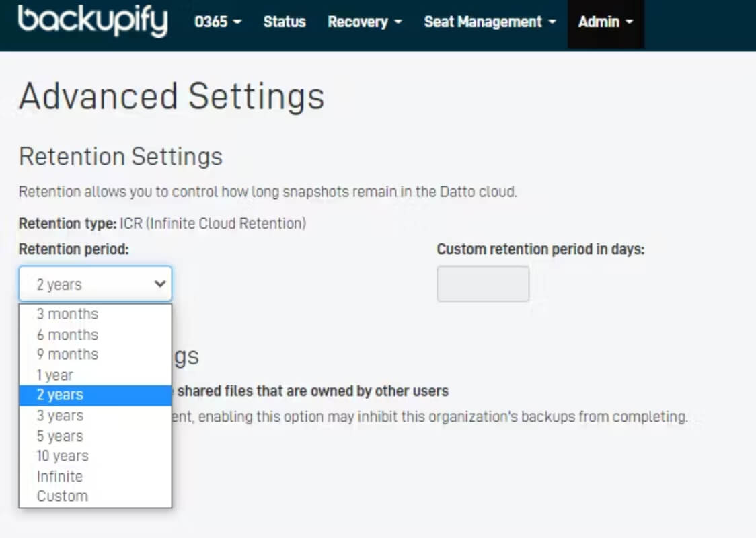756x538 pixels.
Task: Select Infinite retention
Action: [x=96, y=476]
